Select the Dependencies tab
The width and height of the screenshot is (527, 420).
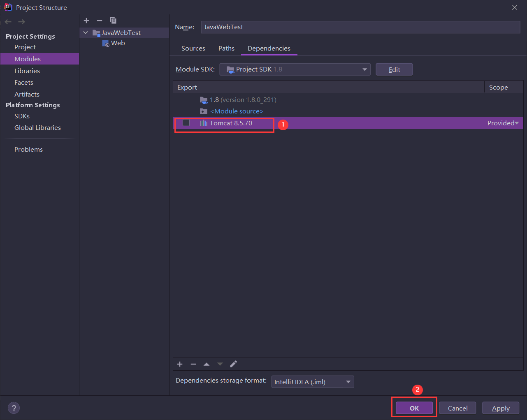point(269,48)
